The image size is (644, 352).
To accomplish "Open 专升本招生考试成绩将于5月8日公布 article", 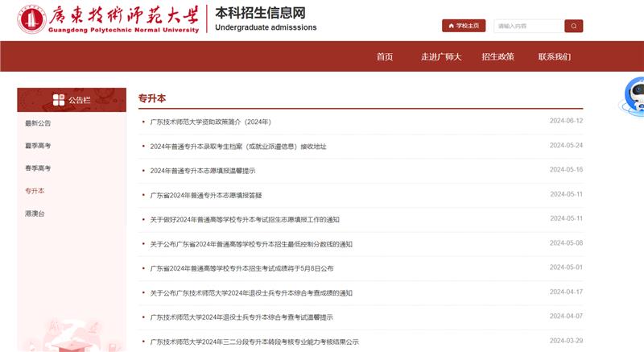I will (x=242, y=268).
